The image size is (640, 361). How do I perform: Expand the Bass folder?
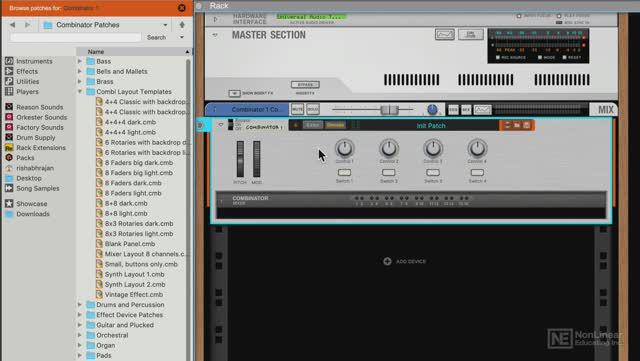point(80,61)
